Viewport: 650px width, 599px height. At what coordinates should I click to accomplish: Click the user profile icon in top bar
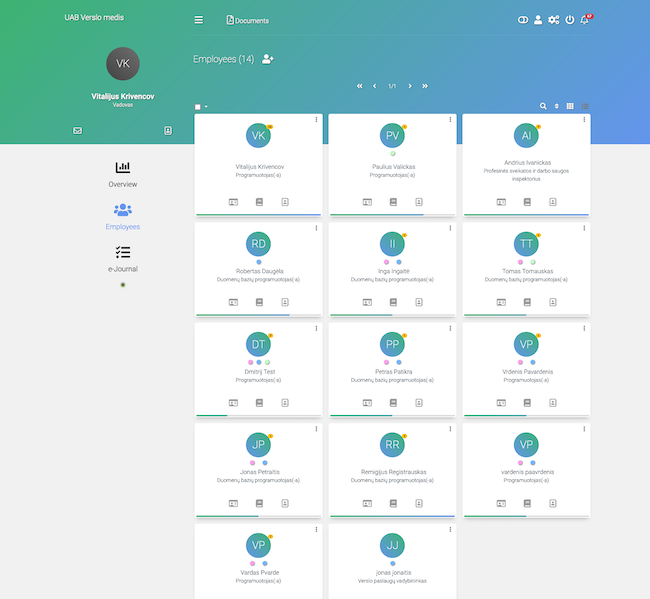point(538,20)
